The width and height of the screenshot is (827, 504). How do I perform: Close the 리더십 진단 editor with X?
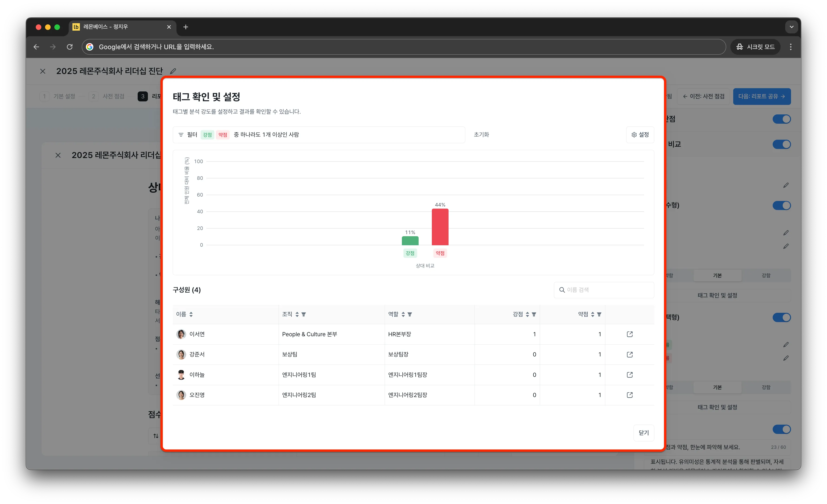43,71
